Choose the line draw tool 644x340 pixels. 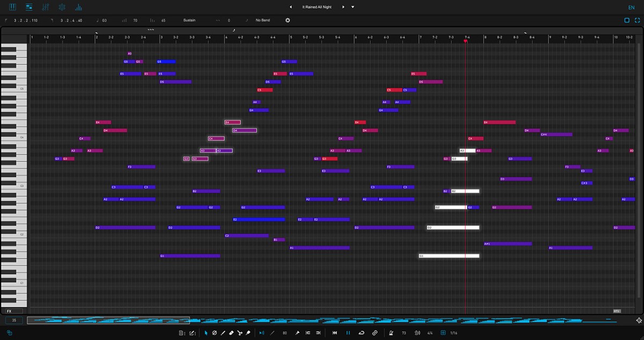(223, 333)
